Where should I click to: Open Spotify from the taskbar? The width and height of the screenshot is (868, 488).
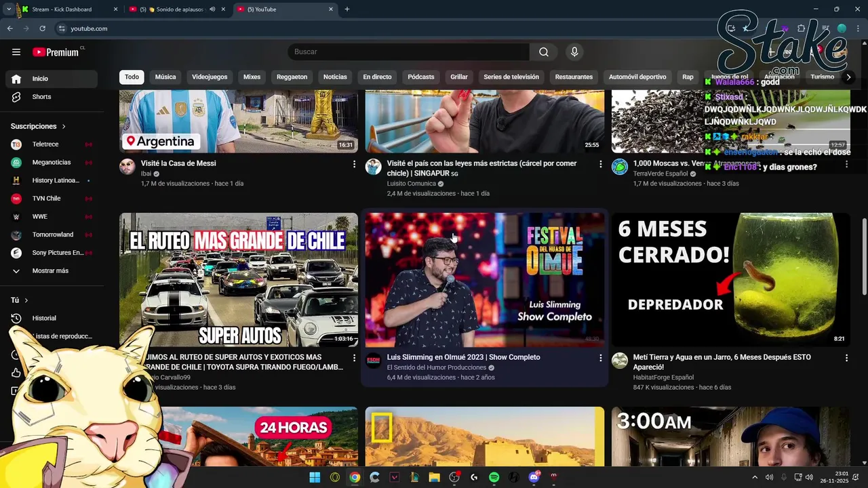coord(494,477)
